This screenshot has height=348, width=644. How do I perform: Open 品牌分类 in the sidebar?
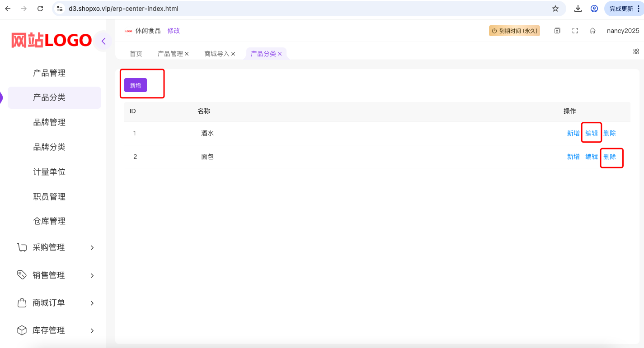[49, 147]
